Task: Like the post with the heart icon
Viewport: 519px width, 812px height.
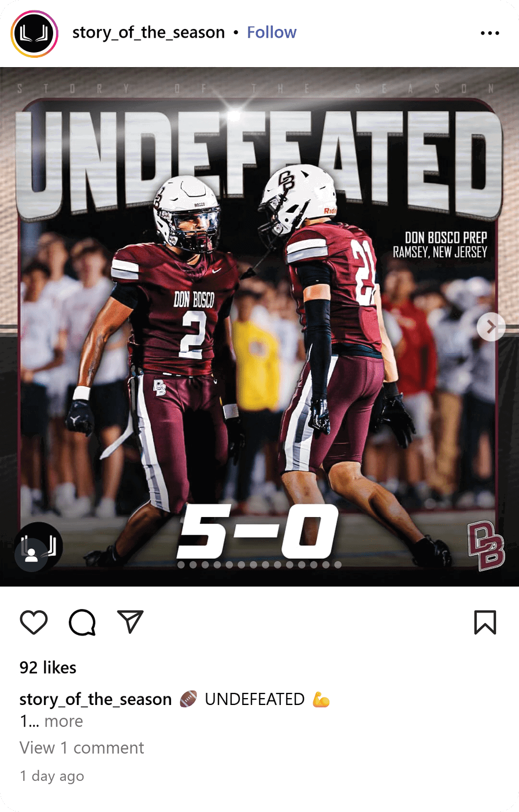Action: (34, 622)
